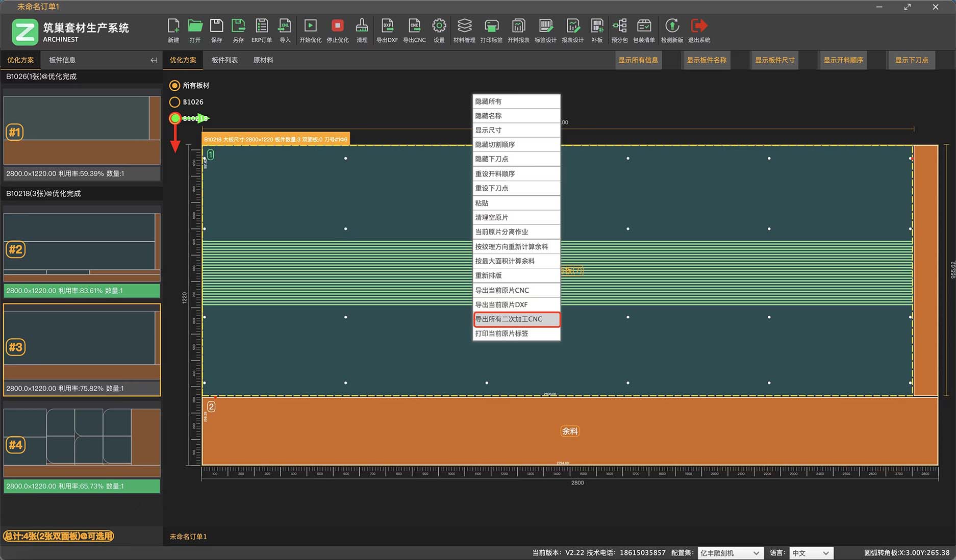Open the 设置 gear icon
The image size is (956, 560).
click(x=439, y=30)
